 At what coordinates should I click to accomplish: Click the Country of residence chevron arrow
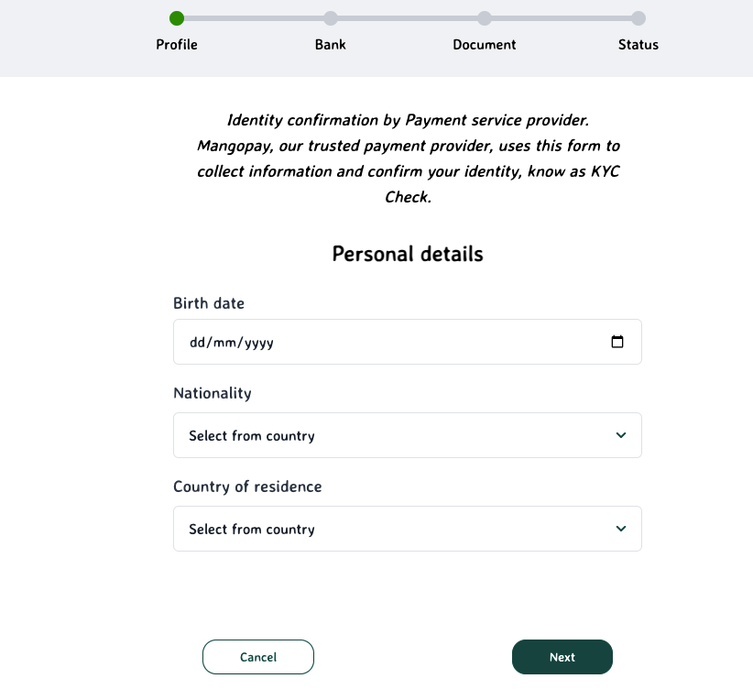point(621,529)
